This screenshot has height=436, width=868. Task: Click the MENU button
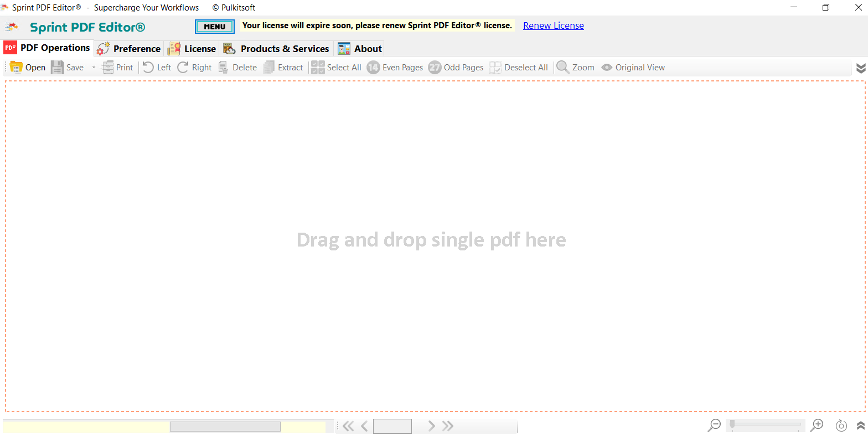(215, 26)
